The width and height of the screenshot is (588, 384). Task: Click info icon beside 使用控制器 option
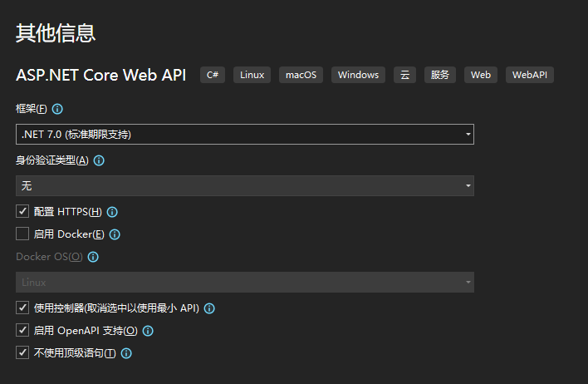click(x=209, y=308)
